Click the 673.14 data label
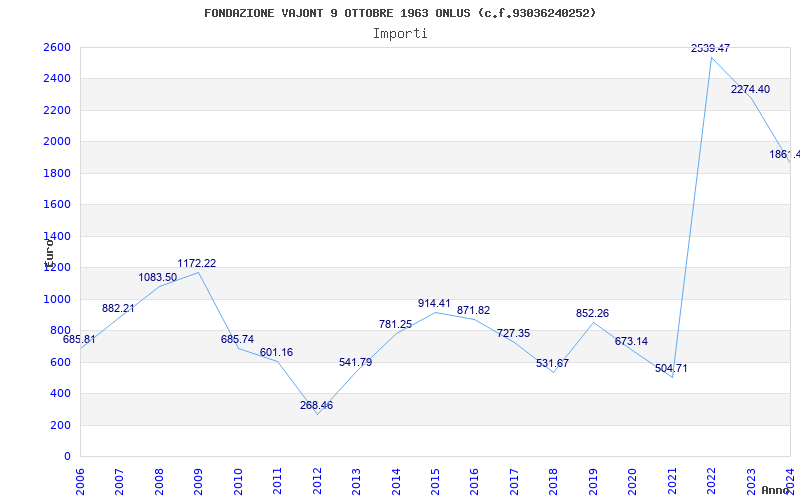This screenshot has width=800, height=500. coord(631,341)
